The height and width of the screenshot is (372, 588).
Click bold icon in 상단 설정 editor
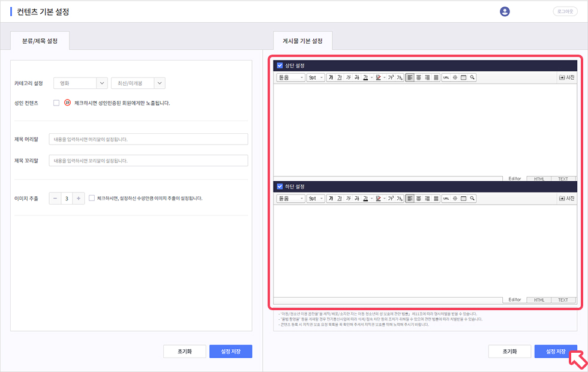[331, 77]
